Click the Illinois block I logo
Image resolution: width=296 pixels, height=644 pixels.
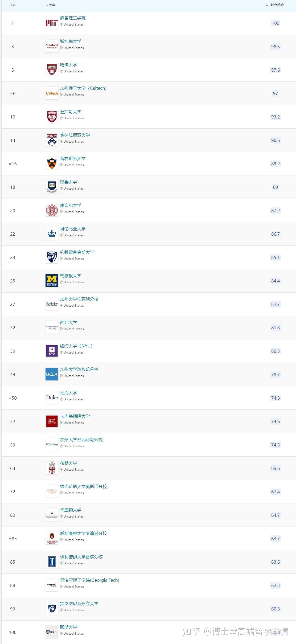pos(52,562)
